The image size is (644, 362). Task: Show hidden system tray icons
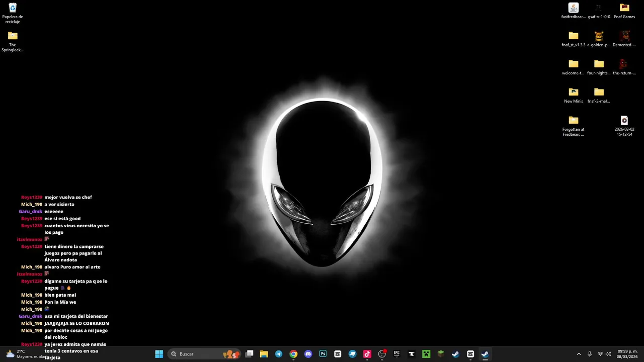pyautogui.click(x=579, y=354)
